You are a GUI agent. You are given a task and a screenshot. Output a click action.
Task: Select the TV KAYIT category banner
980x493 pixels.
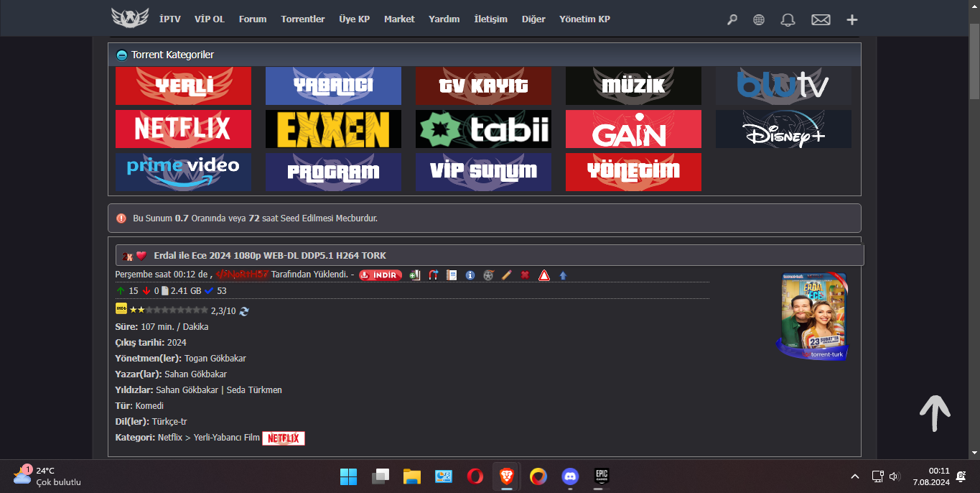coord(484,86)
